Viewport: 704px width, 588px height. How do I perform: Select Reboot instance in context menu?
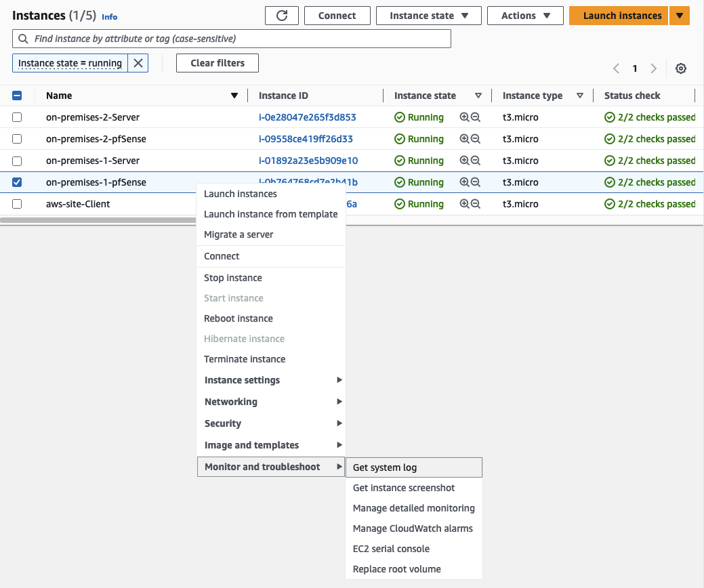pyautogui.click(x=239, y=318)
